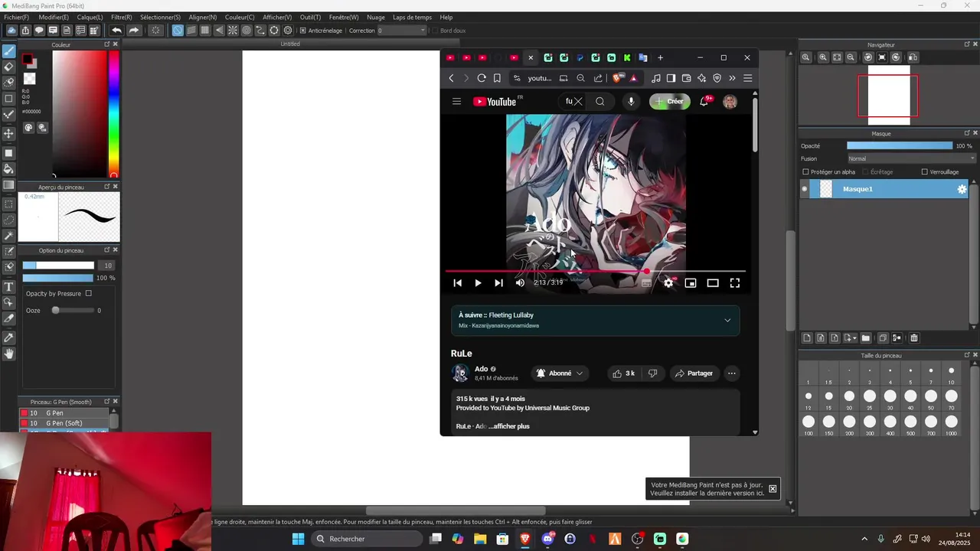The image size is (980, 551).
Task: Create new layer folder icon
Action: coord(866,338)
